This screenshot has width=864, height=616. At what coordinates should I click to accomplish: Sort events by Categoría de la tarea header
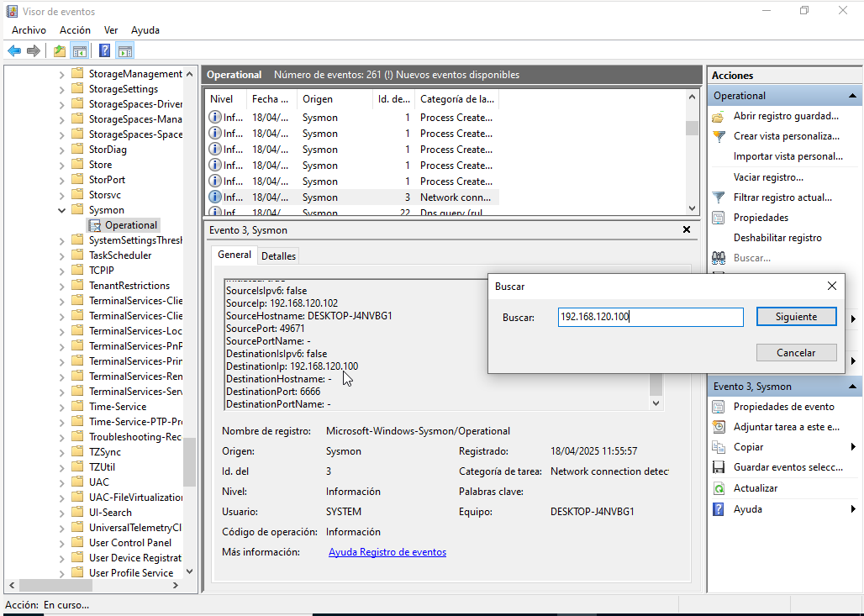click(457, 99)
